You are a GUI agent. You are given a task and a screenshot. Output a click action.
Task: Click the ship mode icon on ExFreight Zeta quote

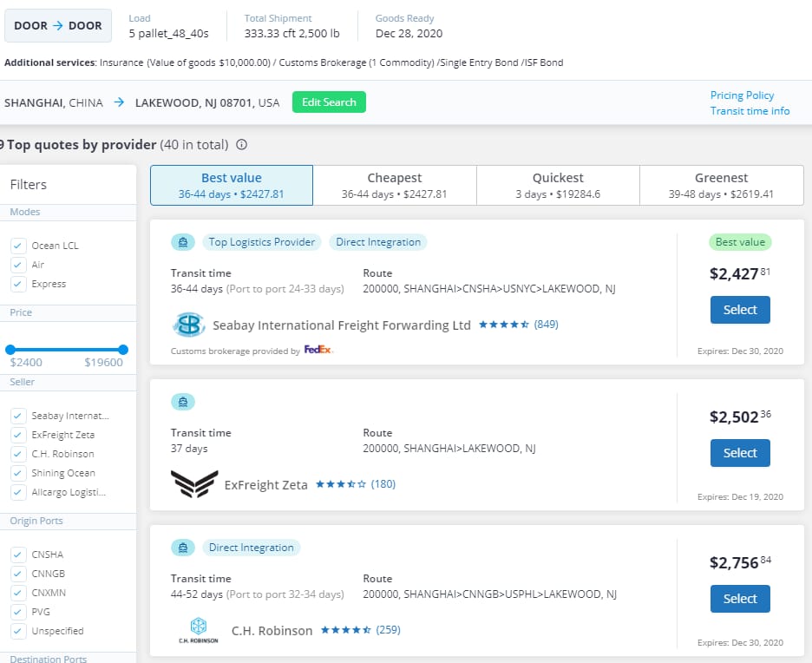183,402
